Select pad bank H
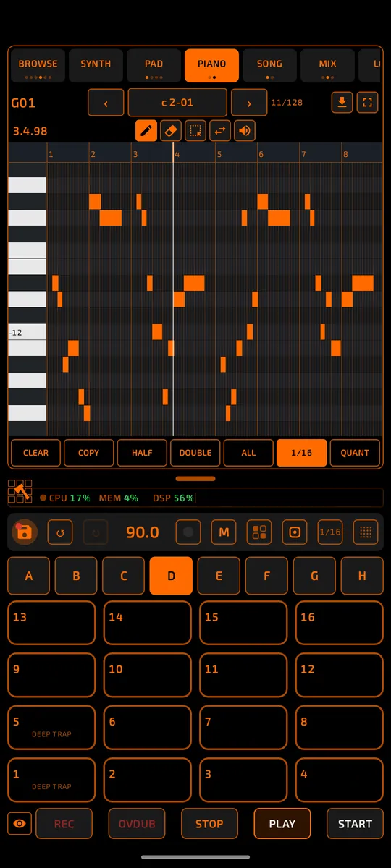 point(362,576)
